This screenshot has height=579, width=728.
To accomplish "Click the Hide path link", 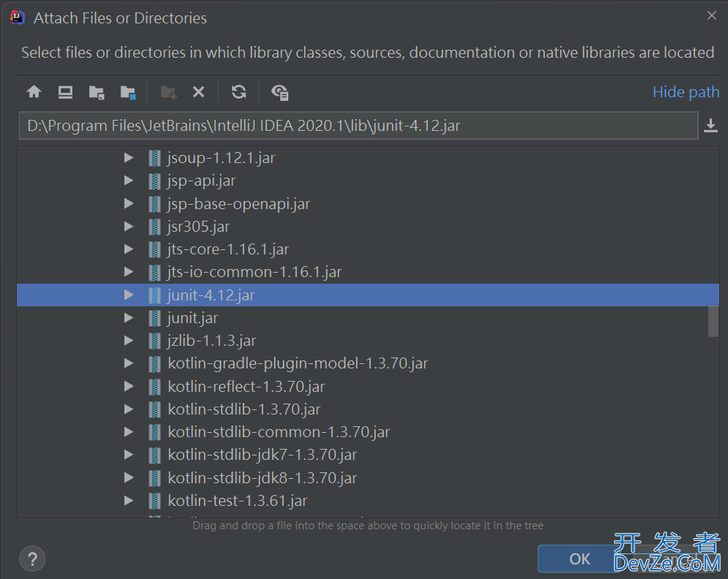I will pyautogui.click(x=686, y=92).
